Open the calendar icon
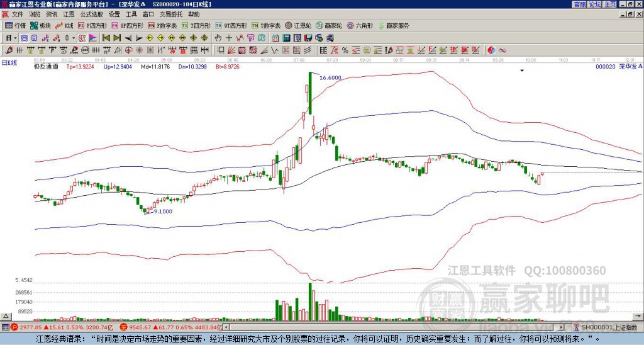 (275, 38)
